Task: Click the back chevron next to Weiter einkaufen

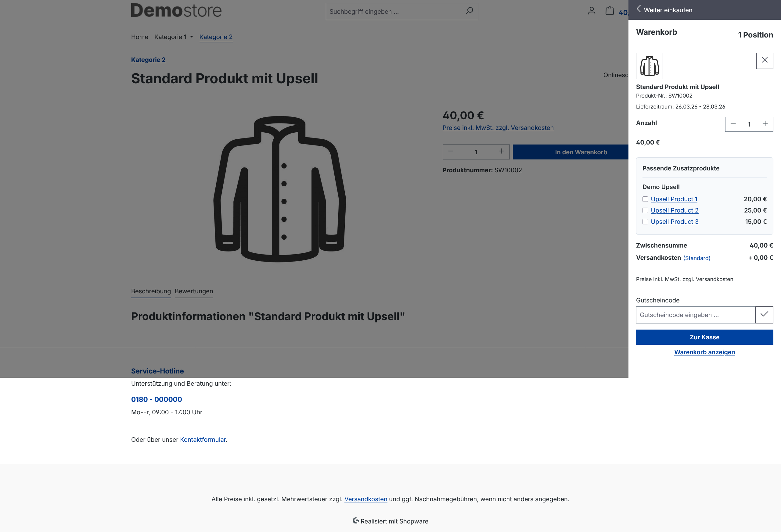Action: click(639, 9)
